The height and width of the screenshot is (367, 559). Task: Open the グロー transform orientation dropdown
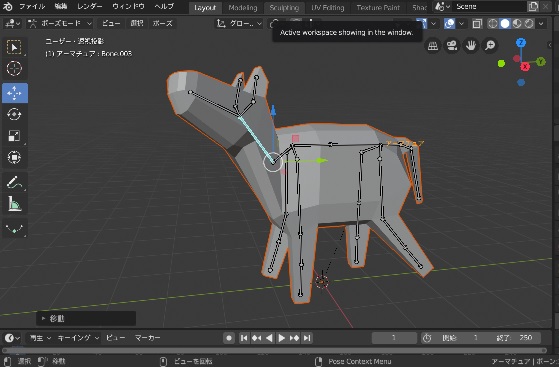coord(239,24)
